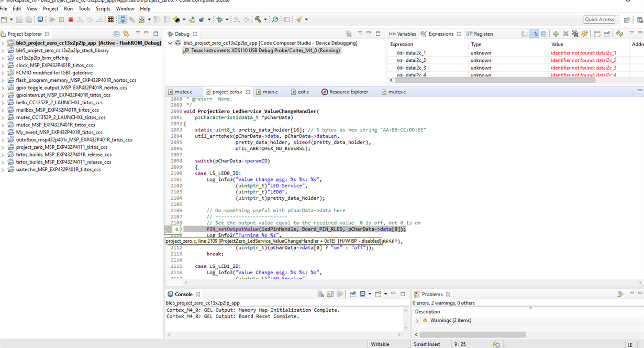Expand mutex_MSP_EXP432P401R_tirtos_ccs project

(3, 125)
